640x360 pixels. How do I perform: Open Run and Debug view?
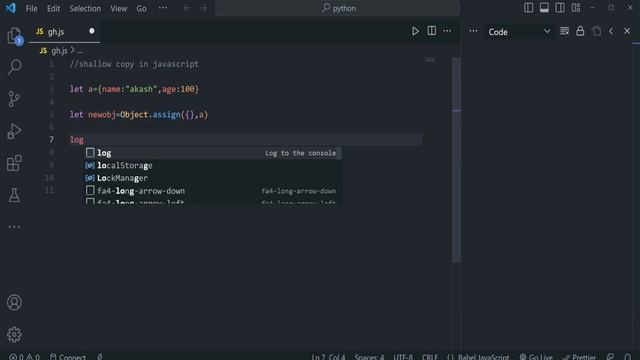coord(14,131)
